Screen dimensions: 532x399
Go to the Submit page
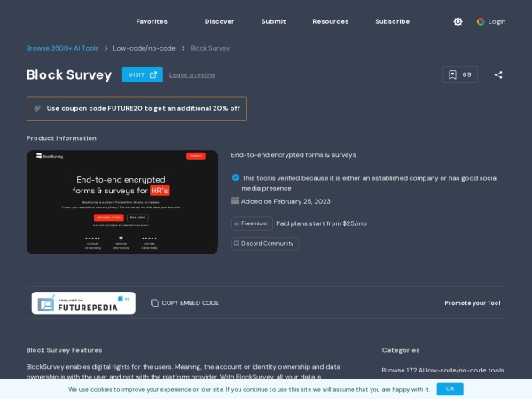pos(273,21)
